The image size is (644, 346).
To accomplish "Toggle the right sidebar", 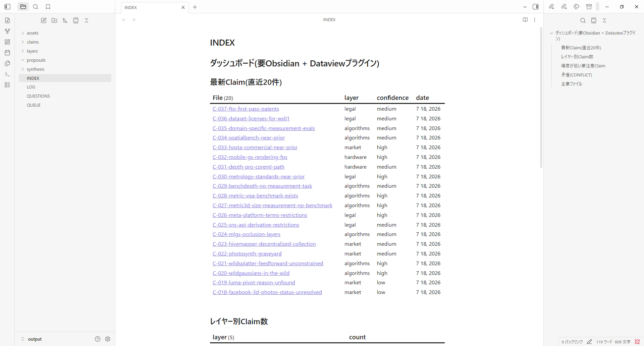I will click(536, 7).
